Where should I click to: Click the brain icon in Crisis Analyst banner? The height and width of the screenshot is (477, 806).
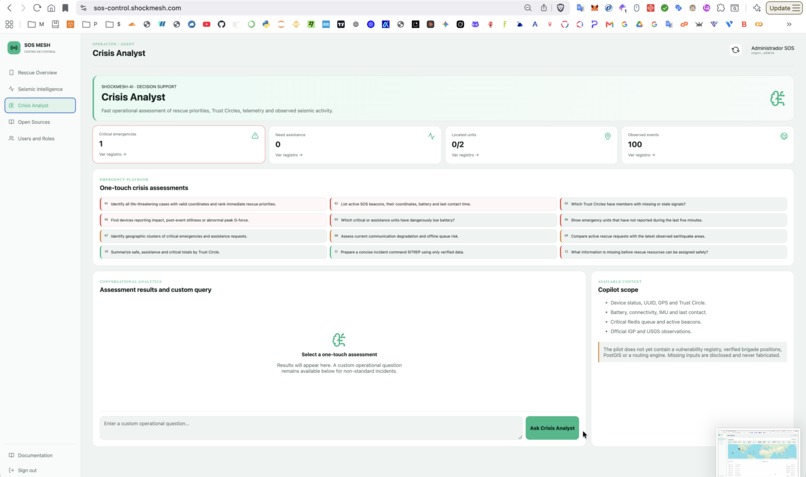point(777,98)
